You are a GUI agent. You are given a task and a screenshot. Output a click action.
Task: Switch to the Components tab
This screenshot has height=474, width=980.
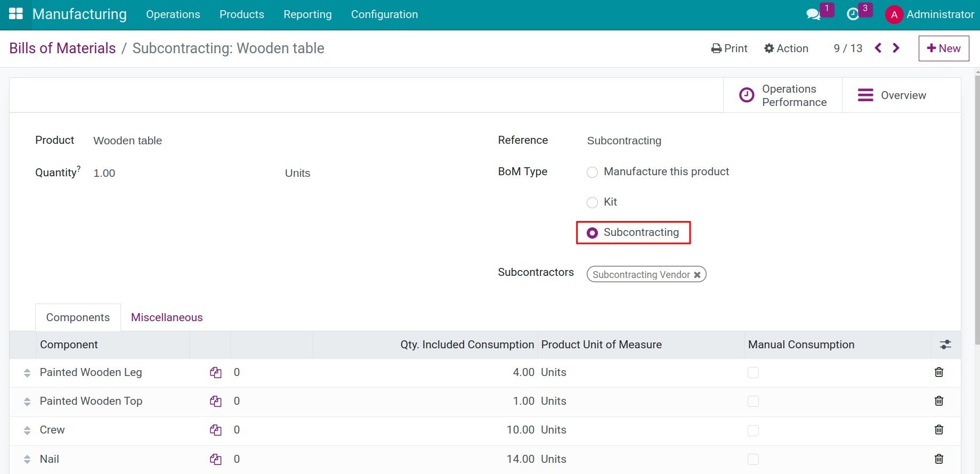(x=78, y=317)
